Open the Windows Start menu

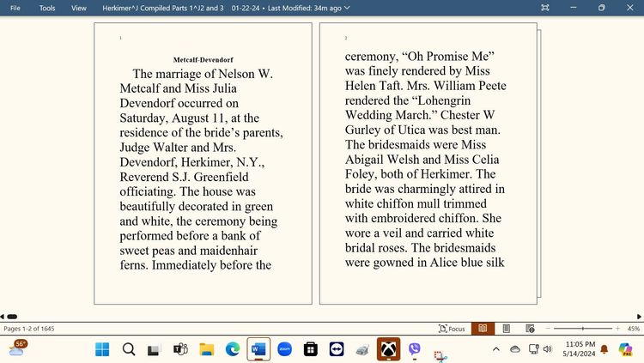102,349
